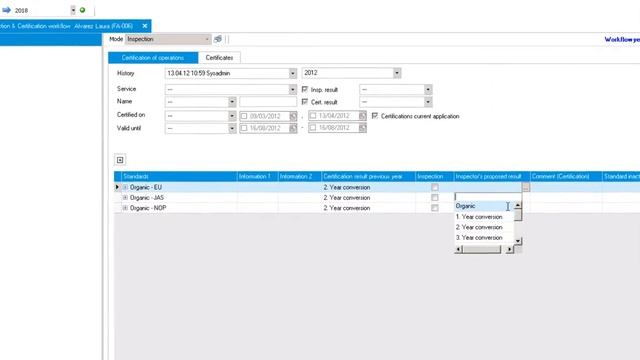The width and height of the screenshot is (640, 360).
Task: Click the list's scroll left arrow
Action: (458, 249)
